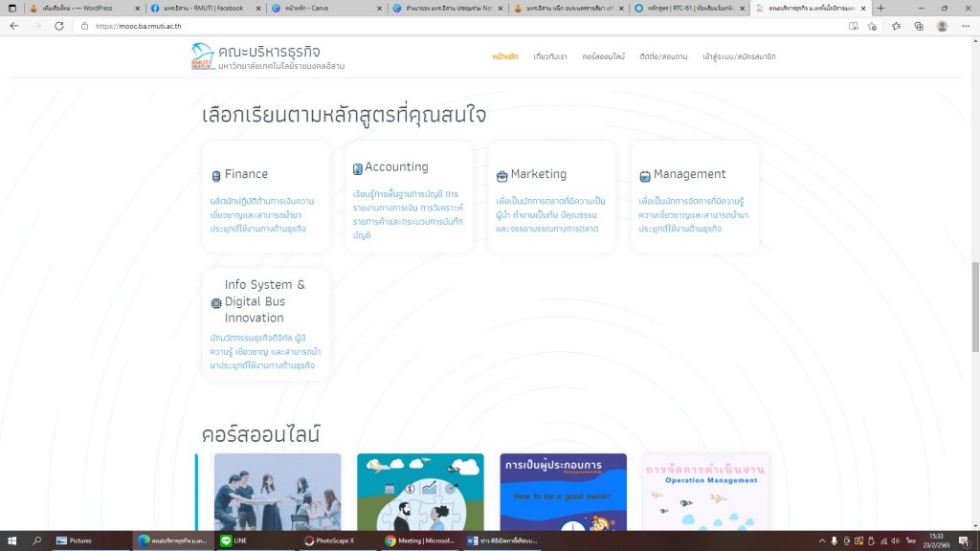Switch to the Canva browser tab
The image size is (980, 551).
click(x=327, y=8)
